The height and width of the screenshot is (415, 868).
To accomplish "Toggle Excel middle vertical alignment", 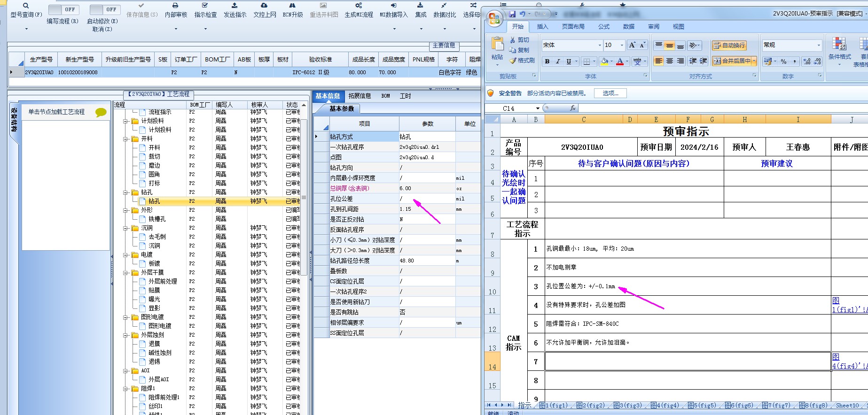I will (x=670, y=46).
